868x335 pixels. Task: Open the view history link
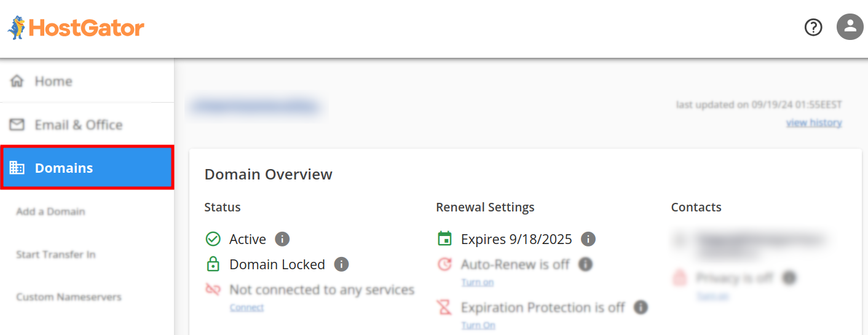pos(814,123)
